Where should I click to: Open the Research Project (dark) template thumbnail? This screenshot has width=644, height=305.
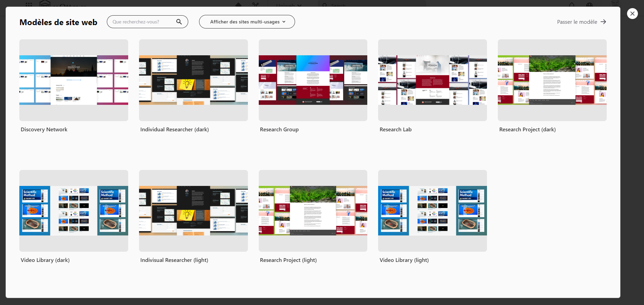pos(552,80)
